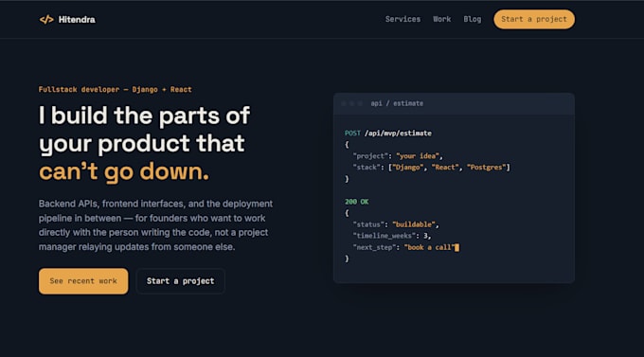The height and width of the screenshot is (357, 644).
Task: Click the "stack" array line
Action: tap(431, 168)
